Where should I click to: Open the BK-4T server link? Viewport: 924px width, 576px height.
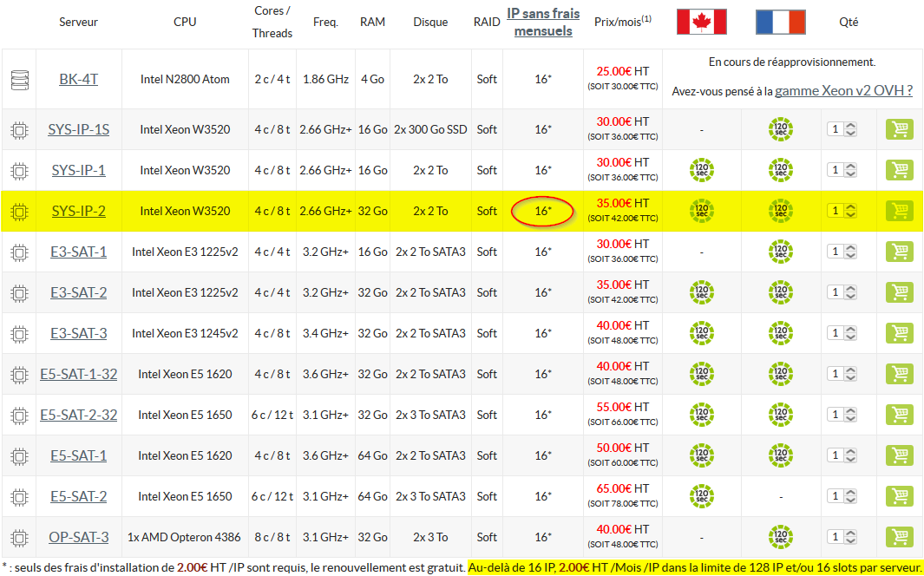pos(78,79)
